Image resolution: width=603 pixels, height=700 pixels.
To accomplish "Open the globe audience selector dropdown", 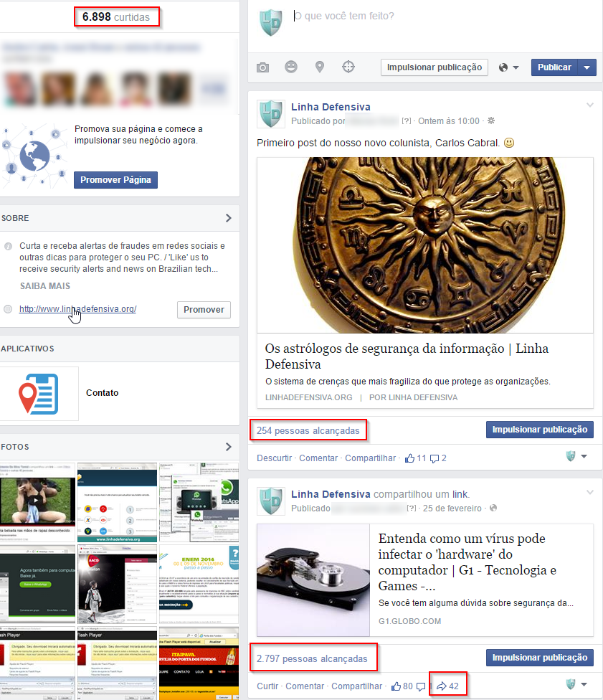I will click(x=508, y=67).
